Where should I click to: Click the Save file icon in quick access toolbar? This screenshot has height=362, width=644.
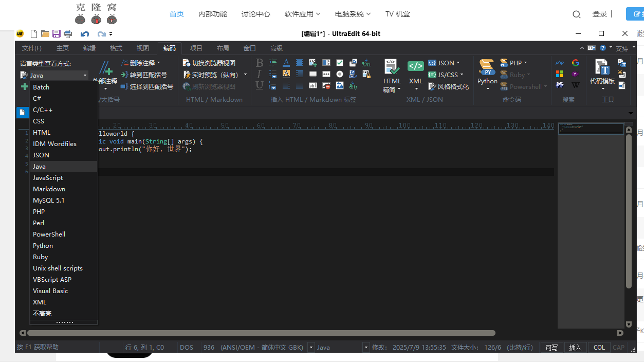pos(56,34)
